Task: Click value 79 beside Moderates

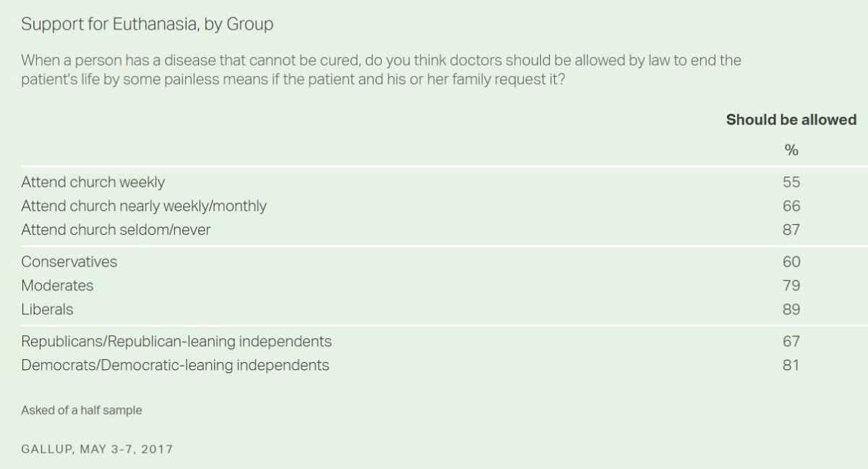Action: (791, 285)
